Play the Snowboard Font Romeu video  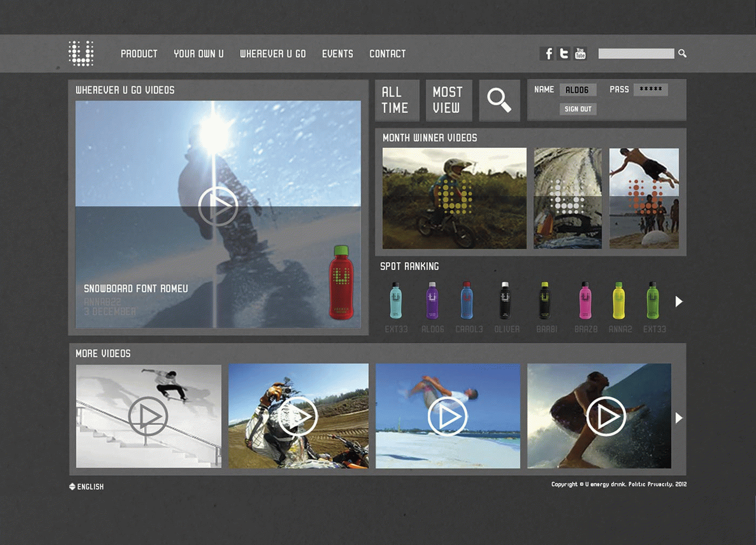[x=218, y=206]
